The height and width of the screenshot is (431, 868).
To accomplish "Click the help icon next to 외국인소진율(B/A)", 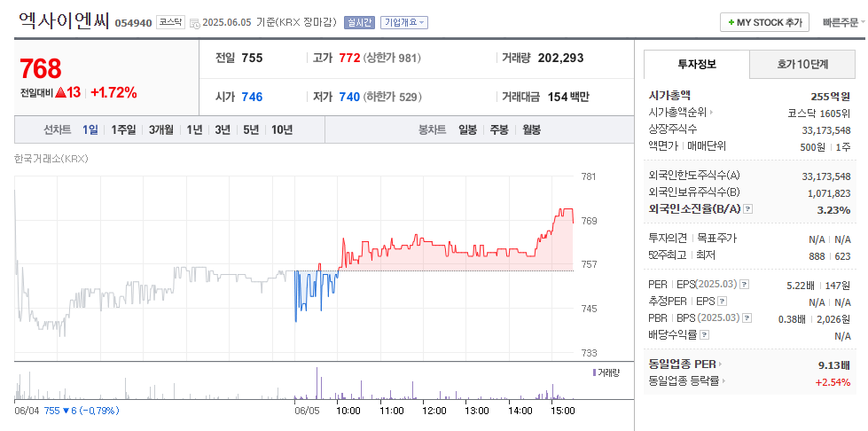I will [x=748, y=209].
